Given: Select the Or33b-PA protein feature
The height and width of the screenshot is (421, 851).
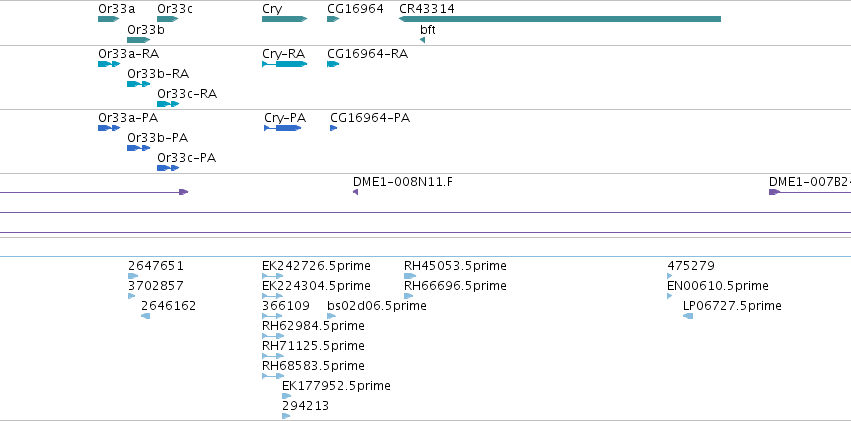Looking at the screenshot, I should click(x=138, y=148).
